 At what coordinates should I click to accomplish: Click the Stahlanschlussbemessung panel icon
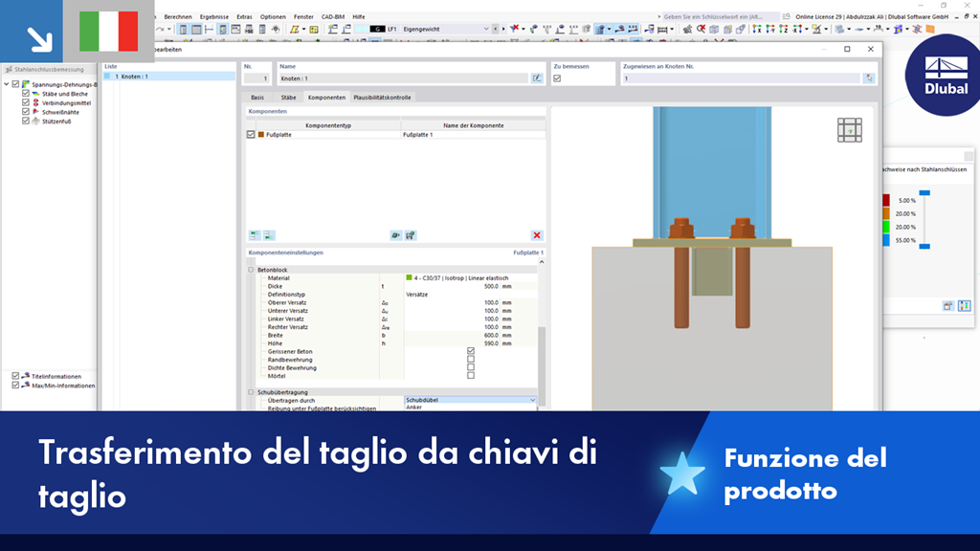tap(10, 68)
